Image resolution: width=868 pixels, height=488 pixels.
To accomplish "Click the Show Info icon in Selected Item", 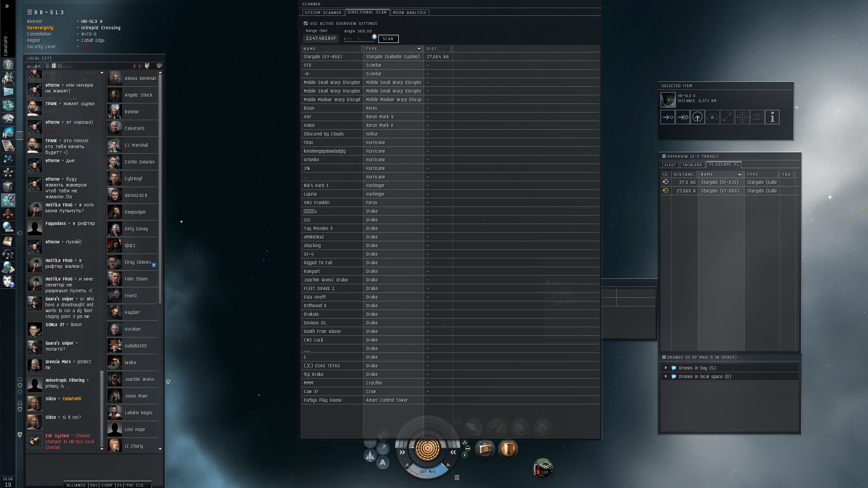I will pos(772,117).
